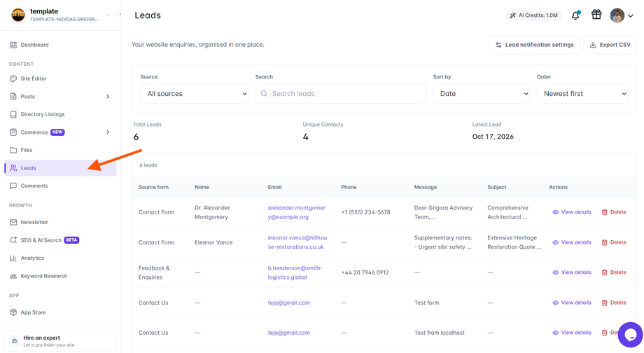Open b.henderson@smith-logistics.global email link
Screen dimensions: 644x353
(295, 272)
